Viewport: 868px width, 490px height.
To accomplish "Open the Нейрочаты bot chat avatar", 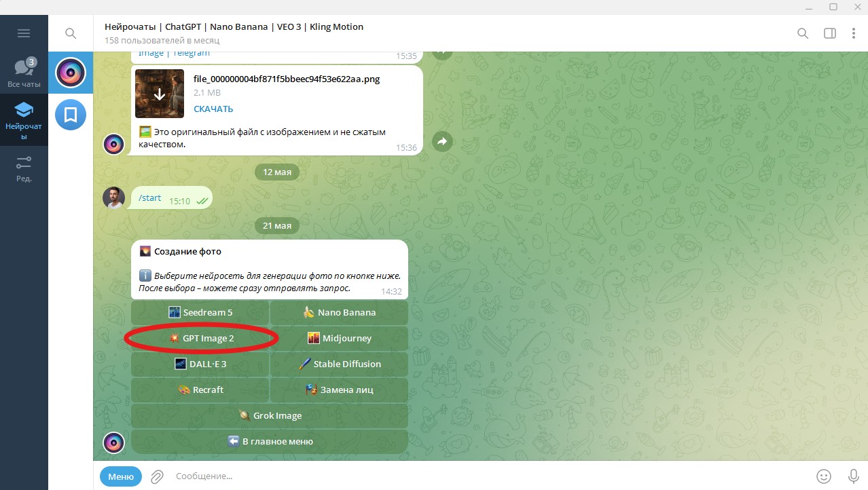I will tap(71, 73).
